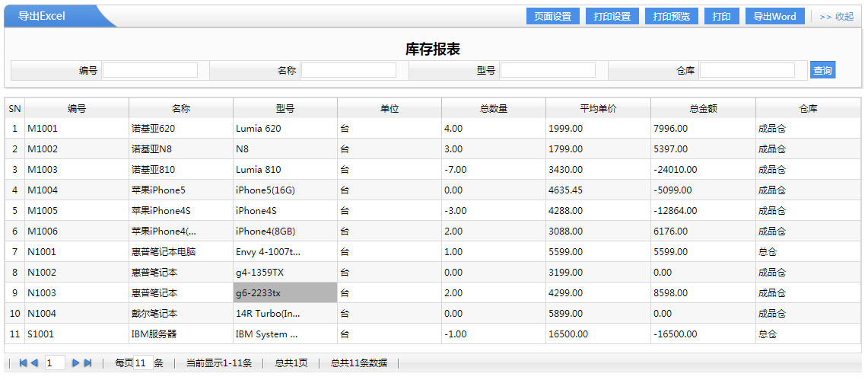Click the 名称 filter text box
Image resolution: width=868 pixels, height=380 pixels.
pyautogui.click(x=348, y=70)
